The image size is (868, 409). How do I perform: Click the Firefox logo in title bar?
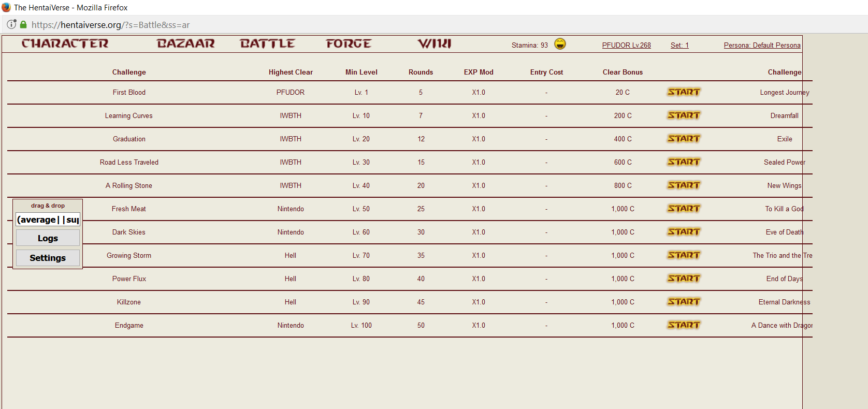tap(6, 7)
